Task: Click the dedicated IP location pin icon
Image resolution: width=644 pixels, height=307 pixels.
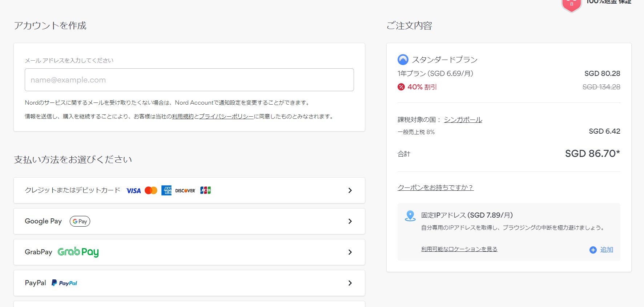Action: [410, 216]
